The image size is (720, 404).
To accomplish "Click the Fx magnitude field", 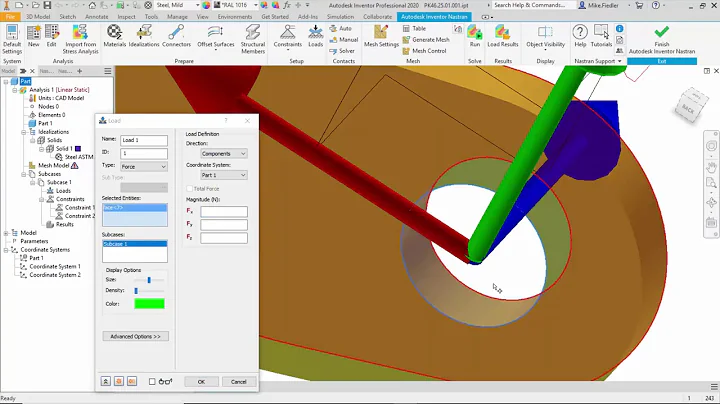I will click(x=224, y=211).
